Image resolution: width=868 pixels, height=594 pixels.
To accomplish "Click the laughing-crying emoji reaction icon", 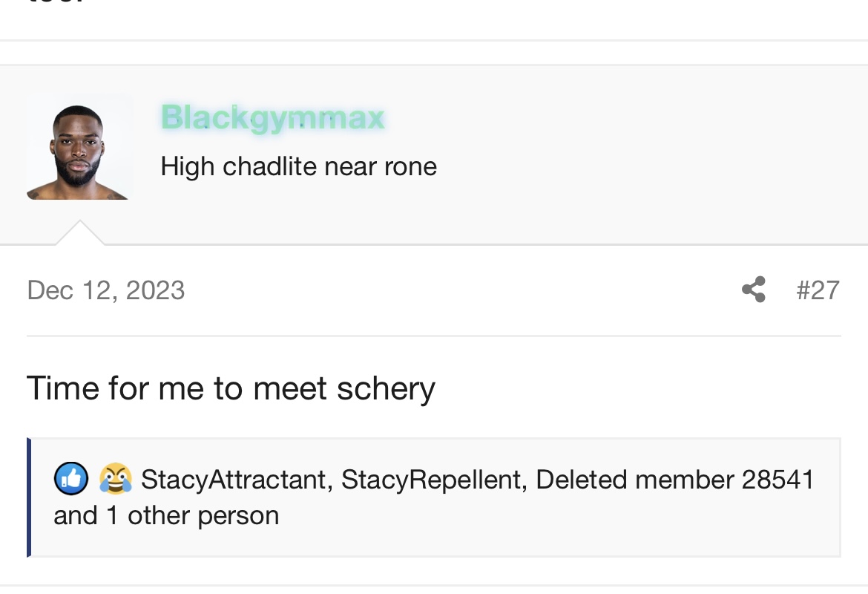I will (x=116, y=478).
